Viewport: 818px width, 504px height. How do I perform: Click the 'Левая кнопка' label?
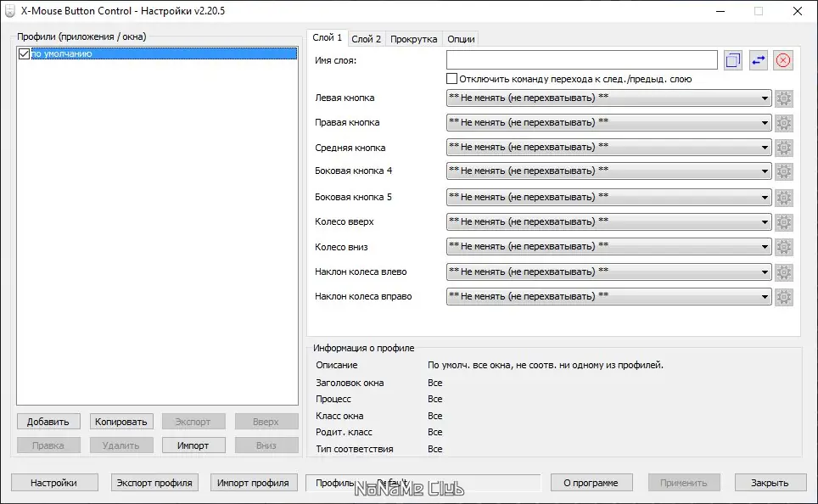(x=345, y=98)
